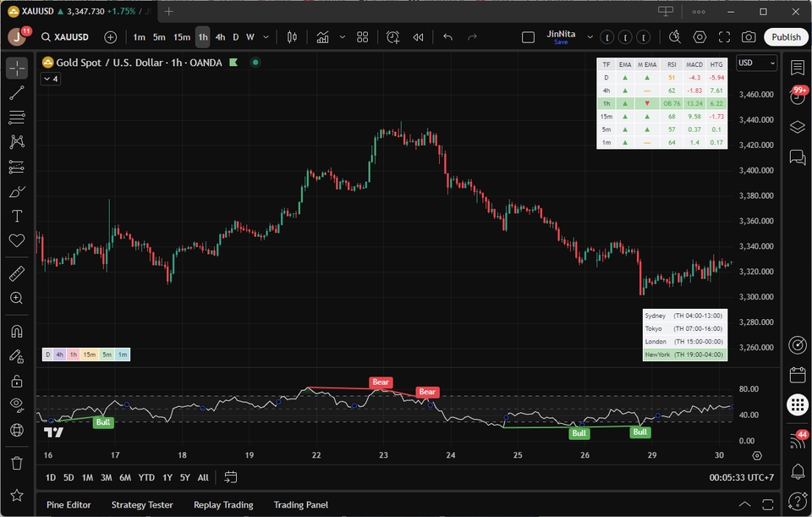The width and height of the screenshot is (812, 517).
Task: Set date range to YTD
Action: [146, 477]
